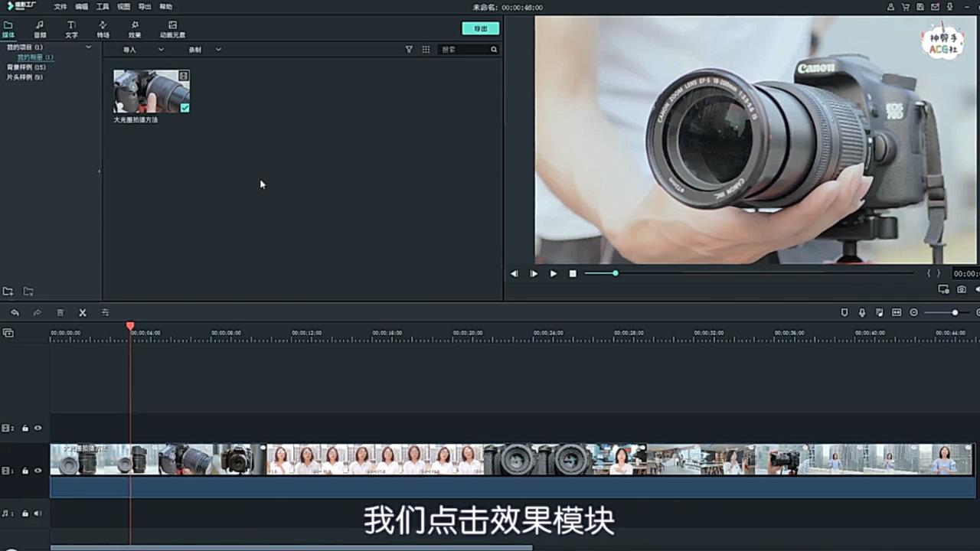Toggle visibility eye on video track 2
Screen dimensions: 980x551
(x=38, y=429)
